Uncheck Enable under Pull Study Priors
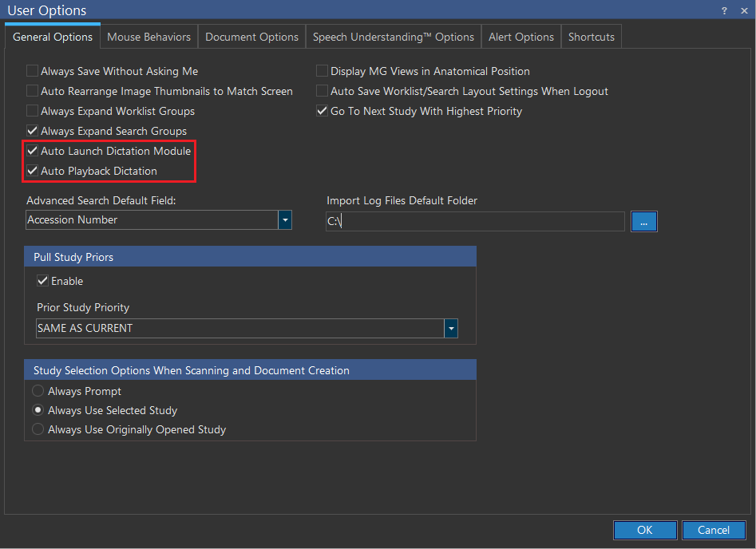Image resolution: width=756 pixels, height=549 pixels. (43, 281)
